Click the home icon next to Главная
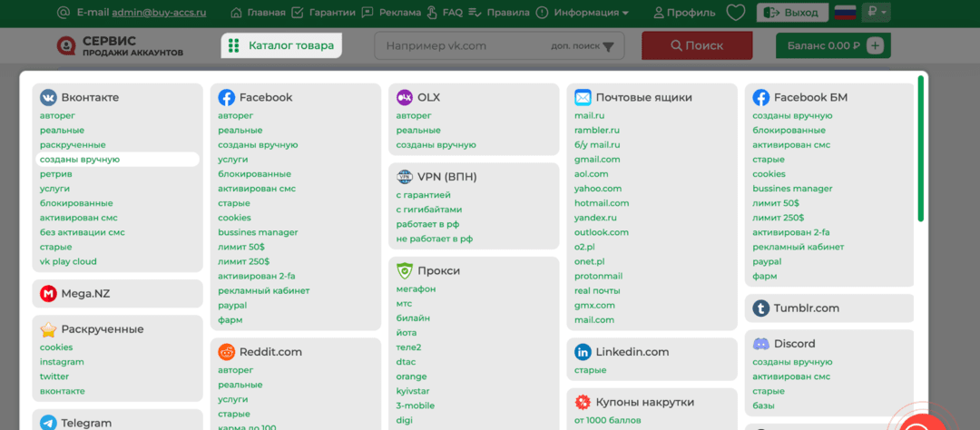Screen dimensions: 980x430 236,13
